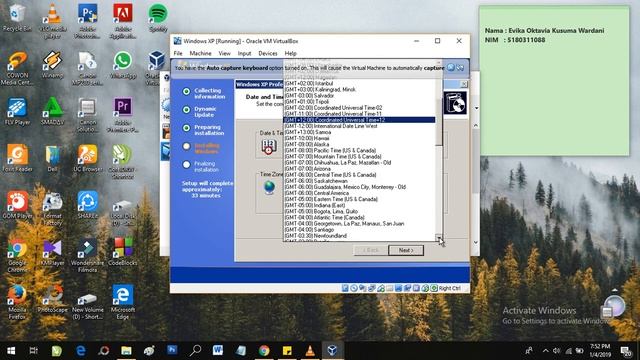This screenshot has height=360, width=640.
Task: Open the FLV Player desktop shortcut
Action: tap(17, 112)
